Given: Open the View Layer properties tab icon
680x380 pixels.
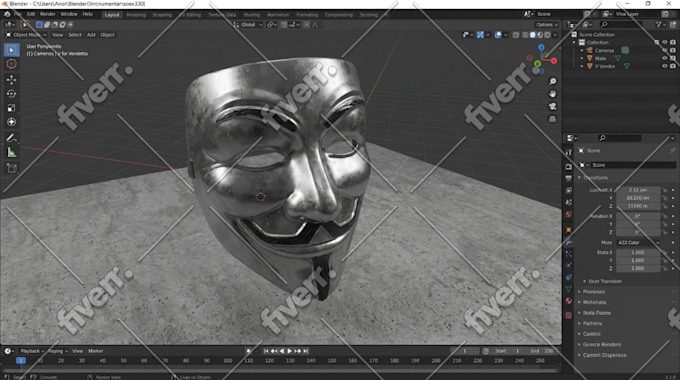Looking at the screenshot, I should [x=569, y=190].
